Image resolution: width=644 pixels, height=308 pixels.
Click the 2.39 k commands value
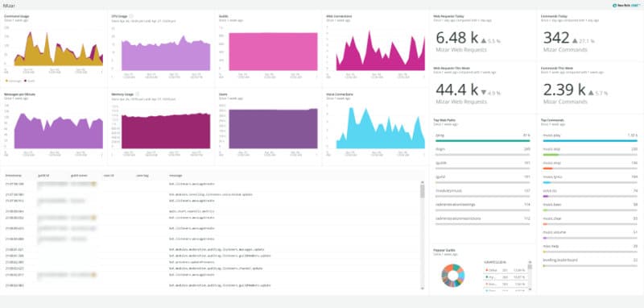[x=564, y=90]
